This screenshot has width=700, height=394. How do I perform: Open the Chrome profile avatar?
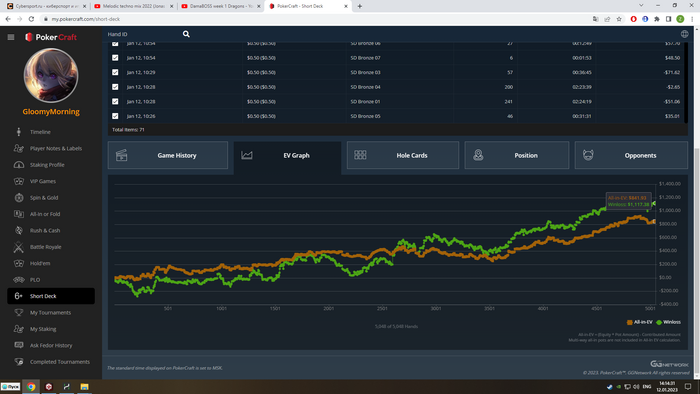coord(680,19)
